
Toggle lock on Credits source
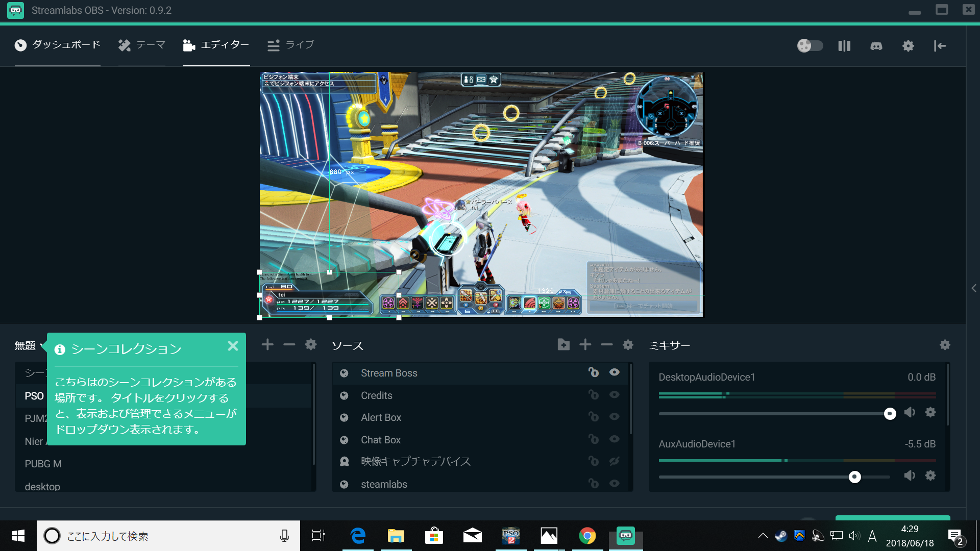tap(593, 394)
